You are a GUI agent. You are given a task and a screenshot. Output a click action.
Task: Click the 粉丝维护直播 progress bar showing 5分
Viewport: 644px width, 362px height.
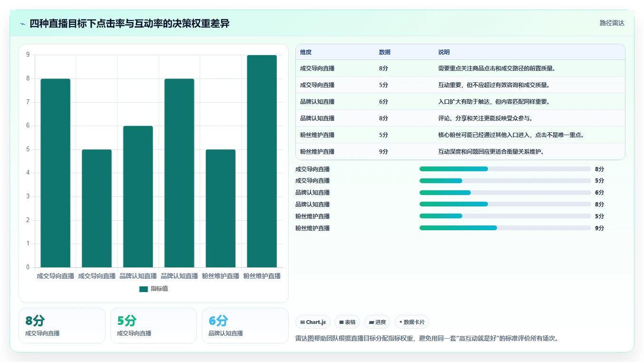tap(505, 216)
